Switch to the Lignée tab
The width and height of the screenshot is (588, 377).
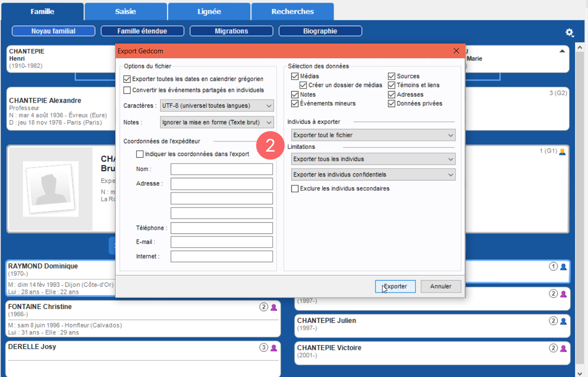[x=209, y=12]
